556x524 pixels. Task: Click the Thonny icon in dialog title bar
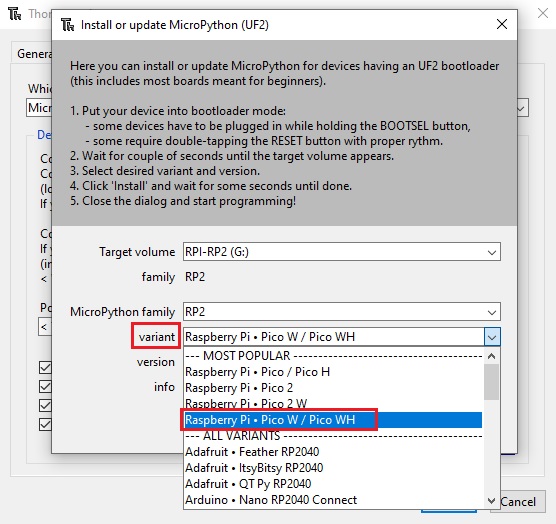tap(67, 25)
